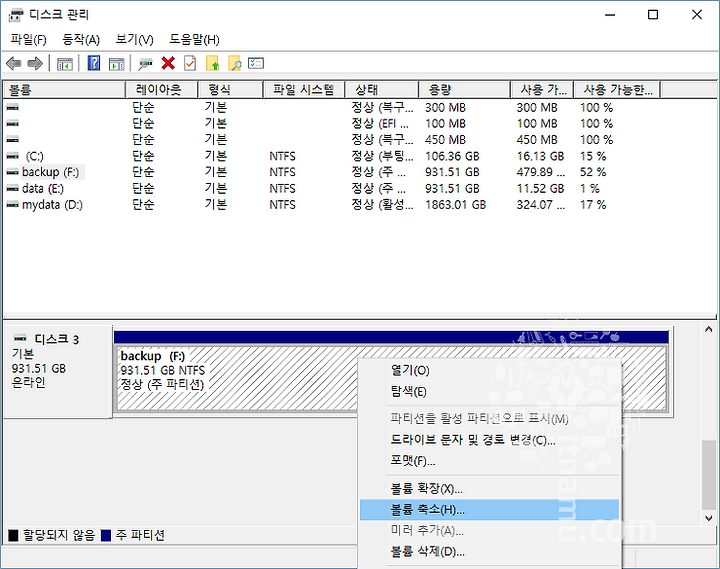Select 포맷(F)... in context menu
Viewport: 720px width, 569px height.
pos(489,461)
